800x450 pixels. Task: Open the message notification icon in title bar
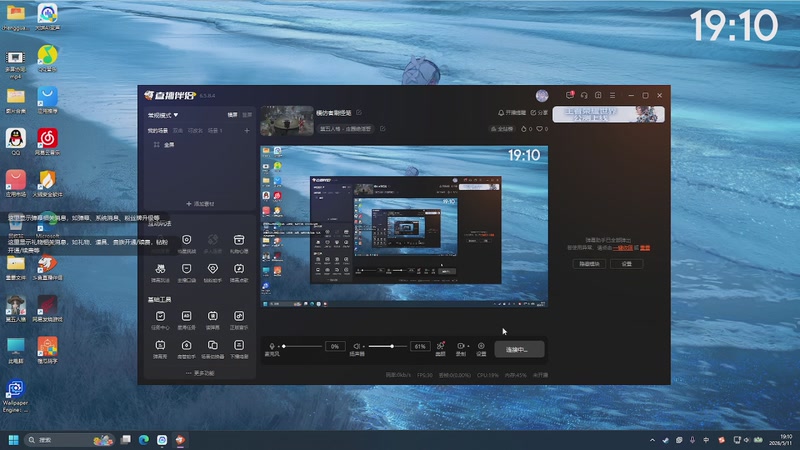click(570, 95)
